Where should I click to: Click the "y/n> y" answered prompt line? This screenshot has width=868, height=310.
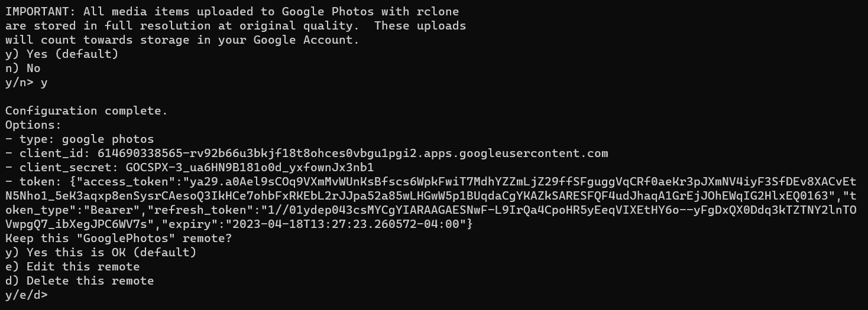coord(27,83)
